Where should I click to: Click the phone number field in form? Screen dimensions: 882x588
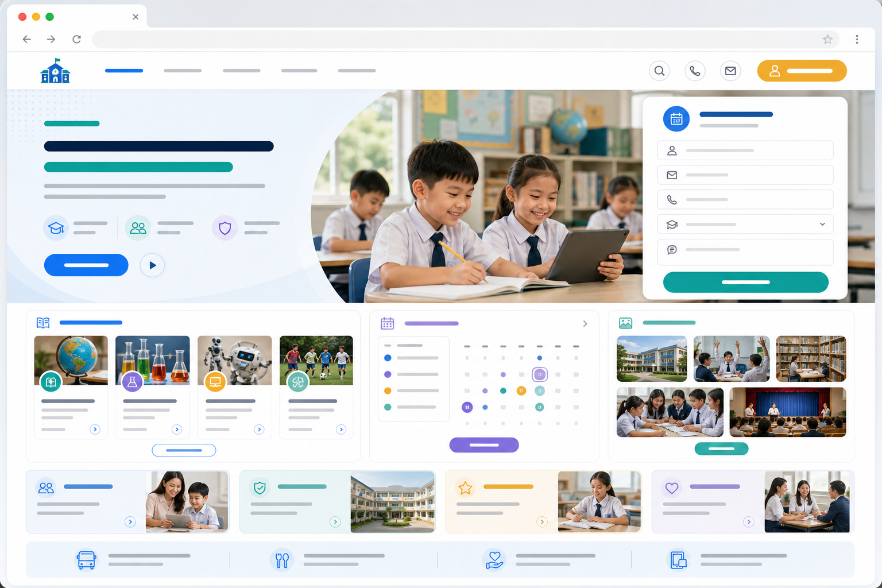745,200
